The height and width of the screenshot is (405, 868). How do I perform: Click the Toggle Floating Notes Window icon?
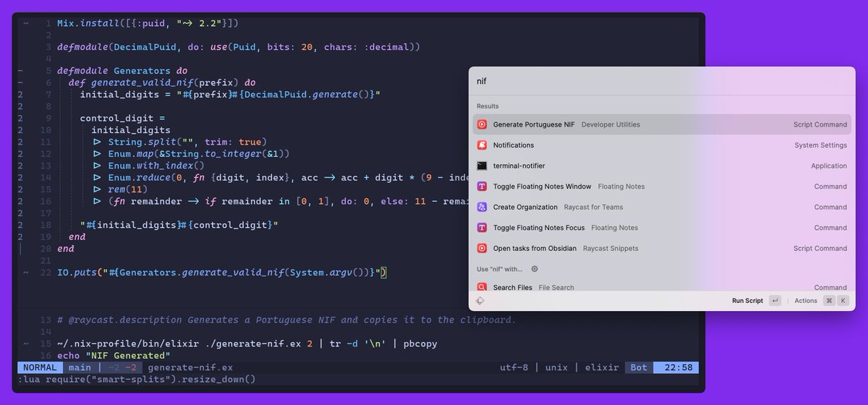pyautogui.click(x=482, y=187)
